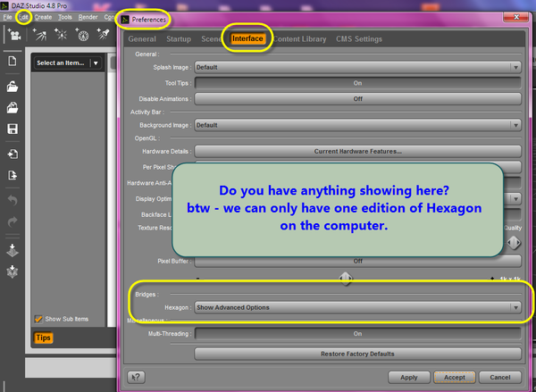Image resolution: width=536 pixels, height=392 pixels.
Task: Toggle the Tool Tips On switch
Action: point(357,83)
